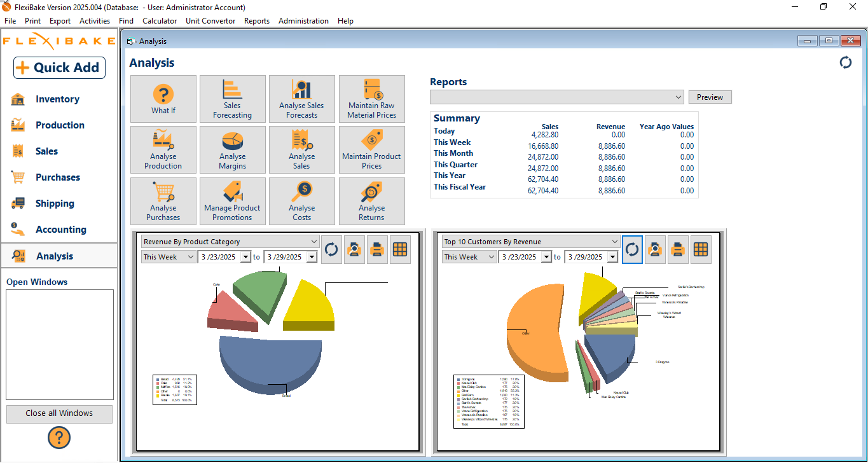
Task: Print the Revenue By Product Category chart
Action: pos(377,249)
